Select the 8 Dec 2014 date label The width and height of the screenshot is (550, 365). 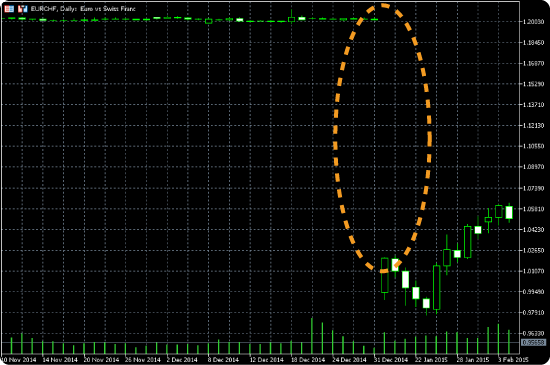[x=223, y=360]
